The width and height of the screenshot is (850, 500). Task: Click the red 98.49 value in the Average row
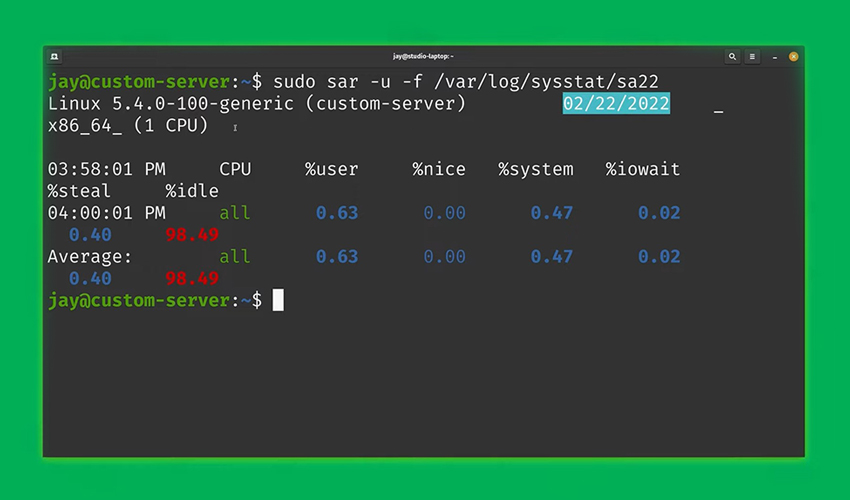coord(192,279)
